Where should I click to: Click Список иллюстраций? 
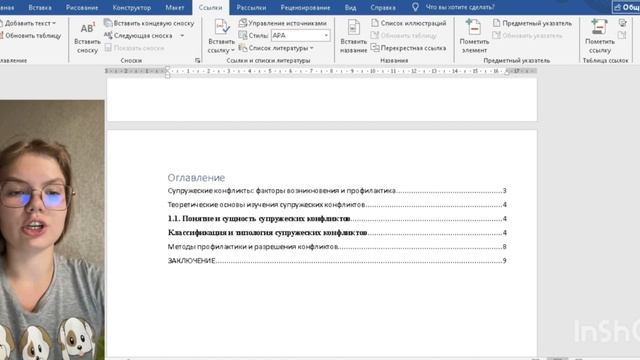tap(409, 23)
